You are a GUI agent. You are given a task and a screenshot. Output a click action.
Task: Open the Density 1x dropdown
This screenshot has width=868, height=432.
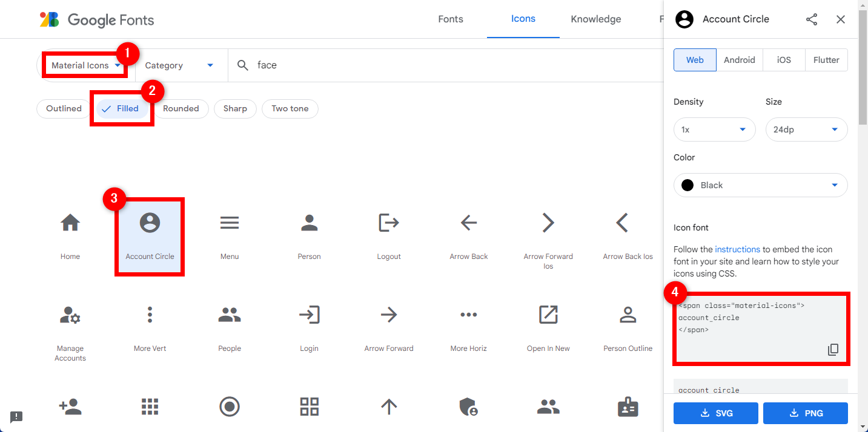[x=715, y=129]
